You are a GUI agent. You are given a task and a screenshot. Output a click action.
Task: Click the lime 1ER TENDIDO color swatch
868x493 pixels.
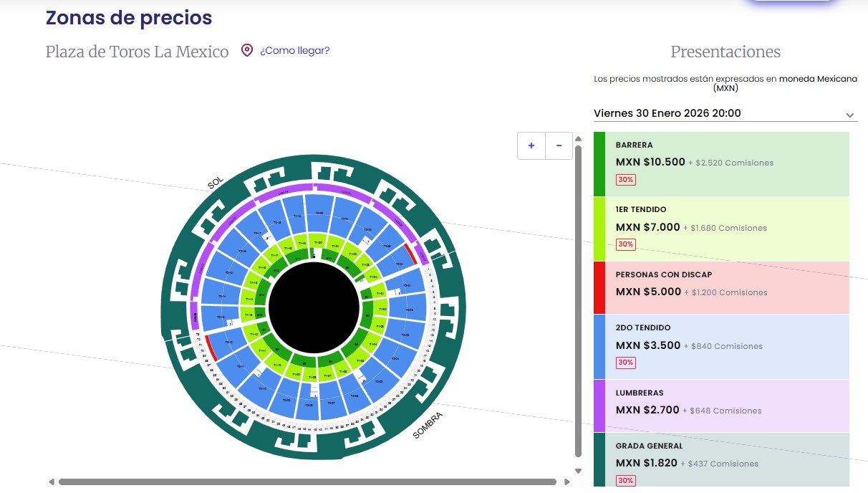599,229
